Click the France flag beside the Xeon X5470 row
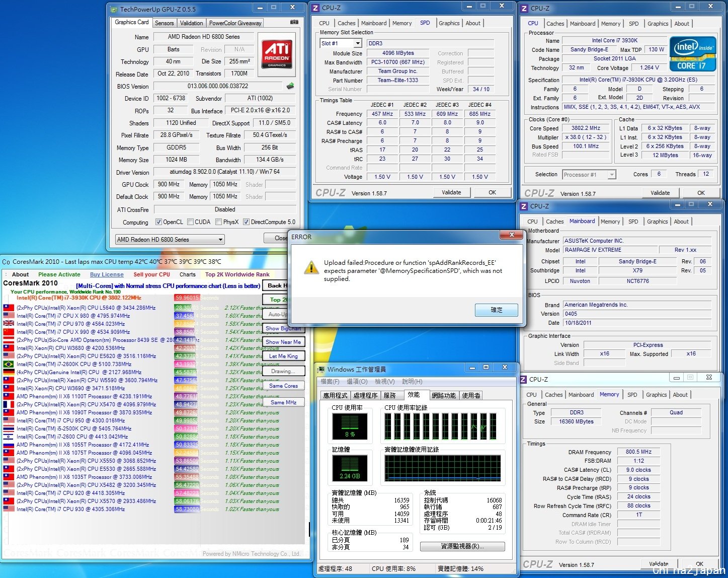Image resolution: width=728 pixels, height=578 pixels. [9, 404]
